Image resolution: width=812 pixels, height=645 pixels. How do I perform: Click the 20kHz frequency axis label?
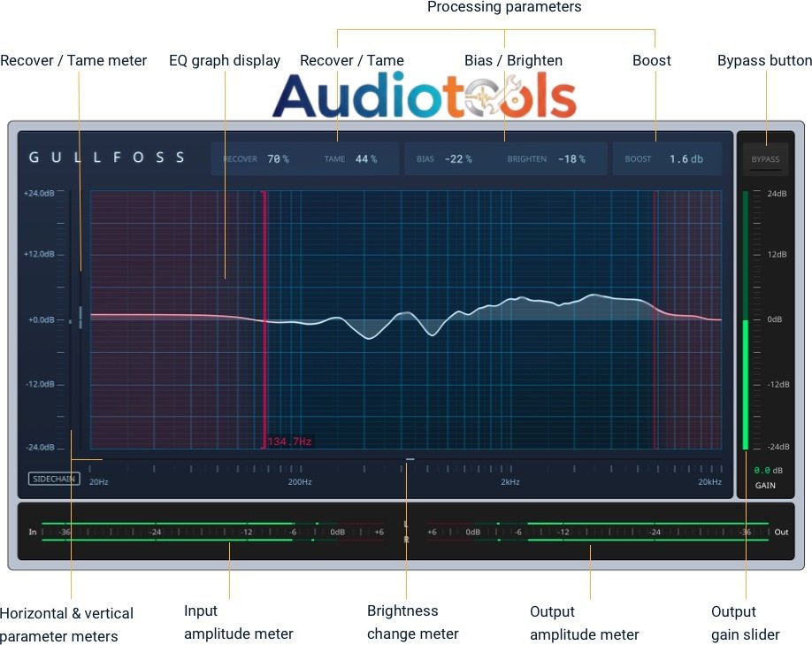coord(709,482)
